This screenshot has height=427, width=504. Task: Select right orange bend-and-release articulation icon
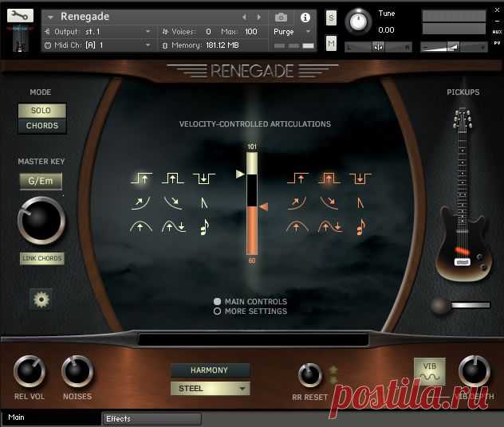[330, 226]
